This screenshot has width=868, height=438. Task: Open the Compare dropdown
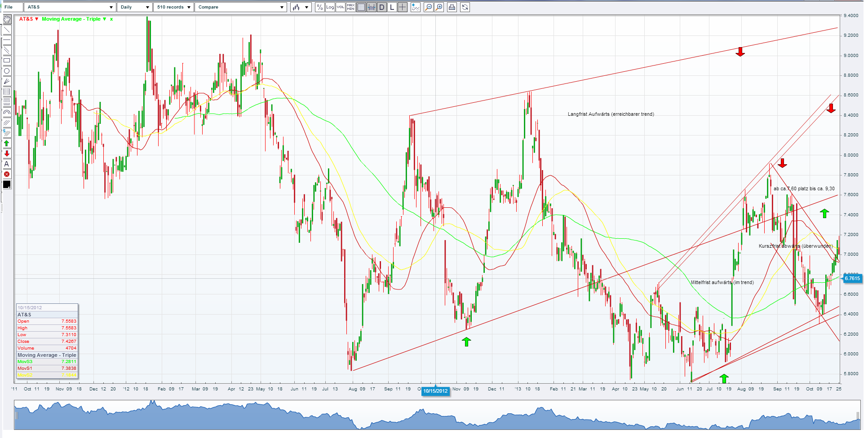coord(241,7)
